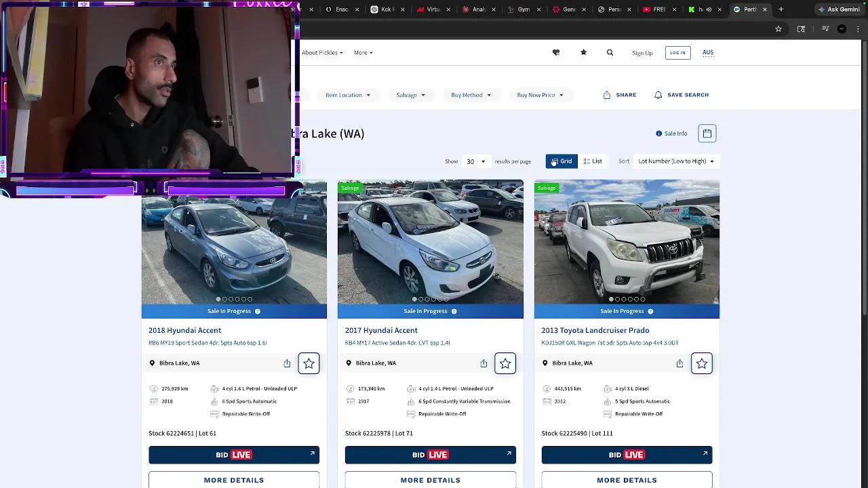This screenshot has height=488, width=868.
Task: Open Sort Lot Number dropdown
Action: point(676,161)
